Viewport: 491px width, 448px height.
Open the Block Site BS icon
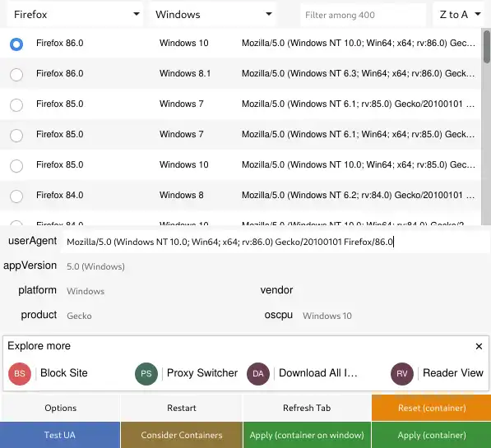pyautogui.click(x=20, y=373)
